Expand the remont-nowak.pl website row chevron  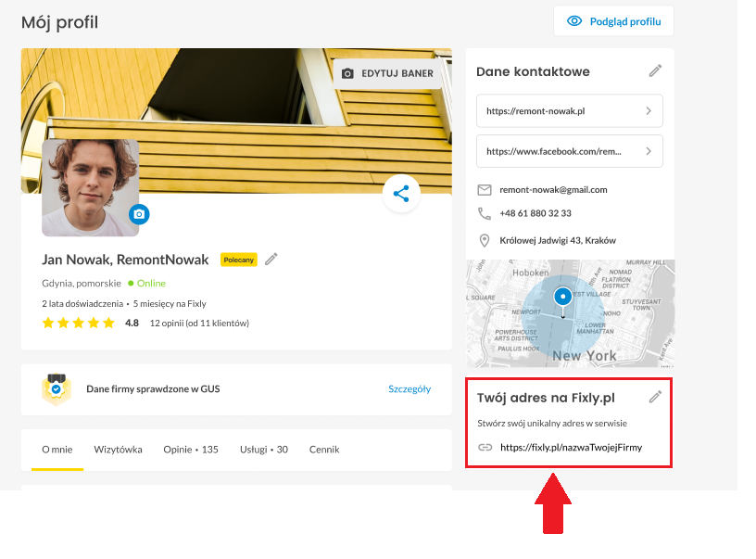pyautogui.click(x=649, y=111)
